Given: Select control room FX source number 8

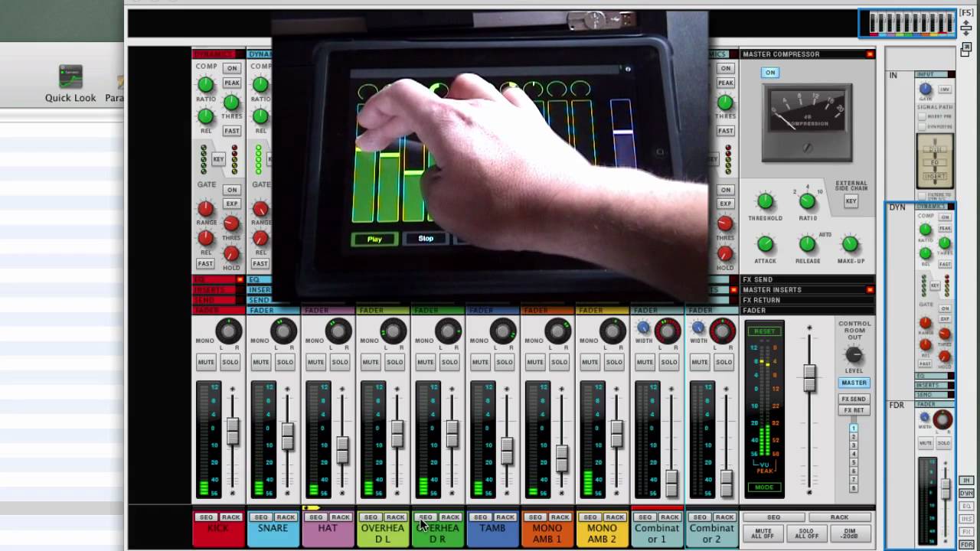Looking at the screenshot, I should pyautogui.click(x=854, y=488).
